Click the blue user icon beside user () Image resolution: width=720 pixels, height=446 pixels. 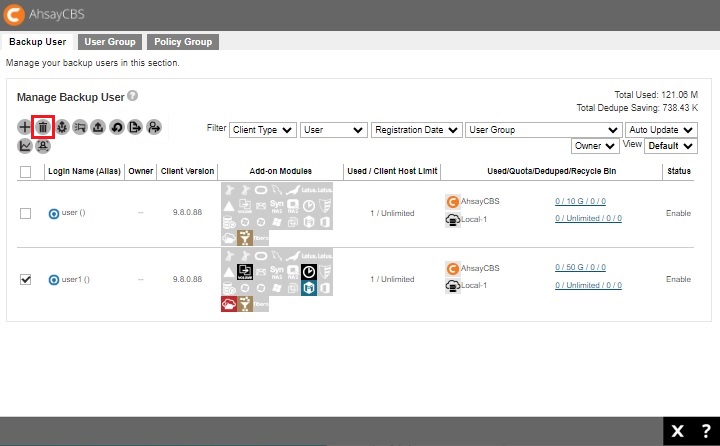(x=54, y=214)
